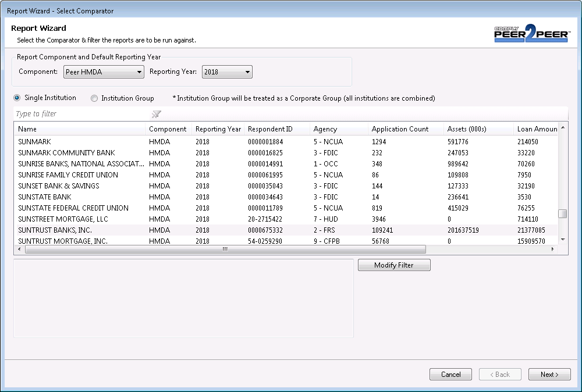
Task: Click Application Count value 109241
Action: (382, 230)
